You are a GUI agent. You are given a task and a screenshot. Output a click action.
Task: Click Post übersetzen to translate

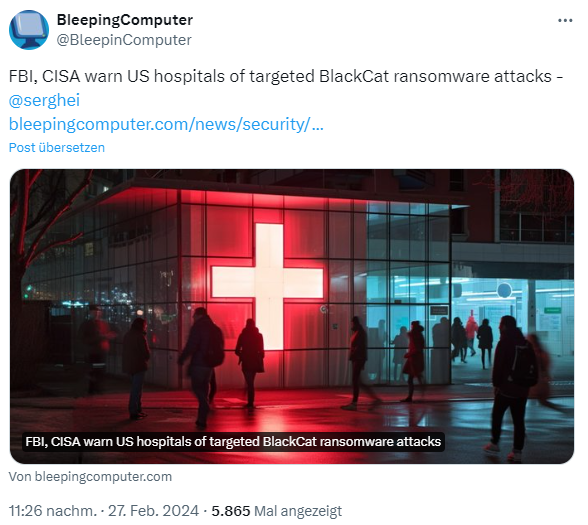[57, 147]
